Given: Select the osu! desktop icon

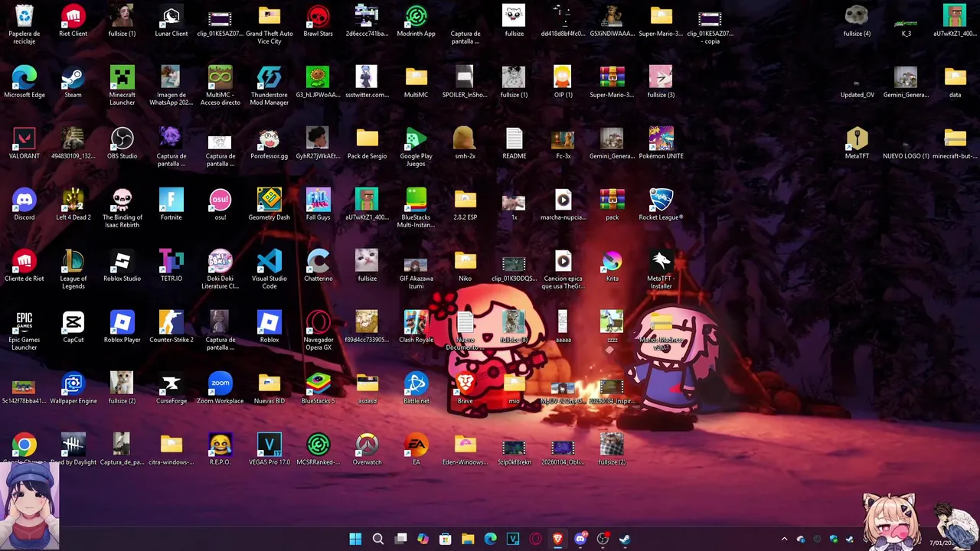Looking at the screenshot, I should (220, 201).
